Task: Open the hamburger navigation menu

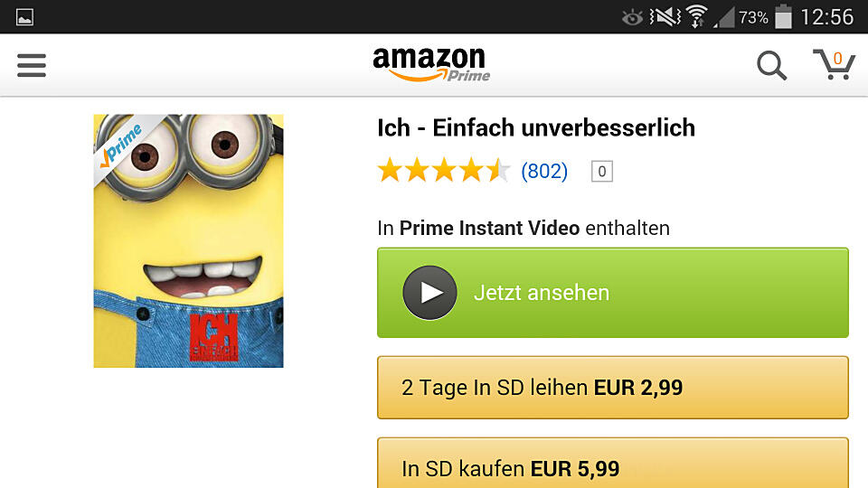Action: pyautogui.click(x=32, y=65)
